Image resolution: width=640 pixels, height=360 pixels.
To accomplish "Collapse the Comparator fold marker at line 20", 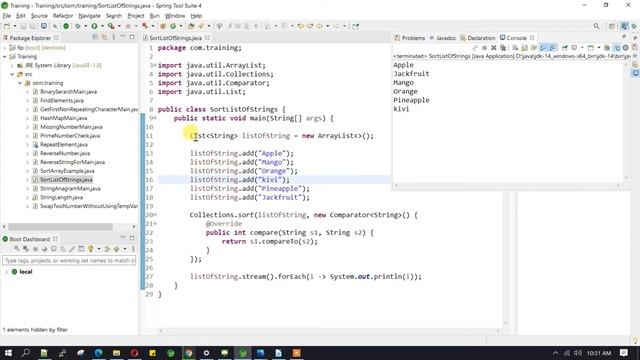I will [x=156, y=215].
